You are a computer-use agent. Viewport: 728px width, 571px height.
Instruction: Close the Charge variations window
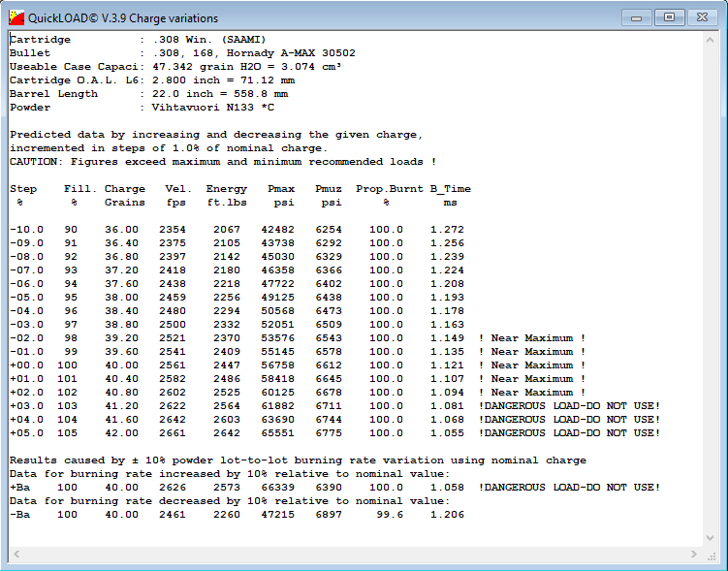point(702,17)
